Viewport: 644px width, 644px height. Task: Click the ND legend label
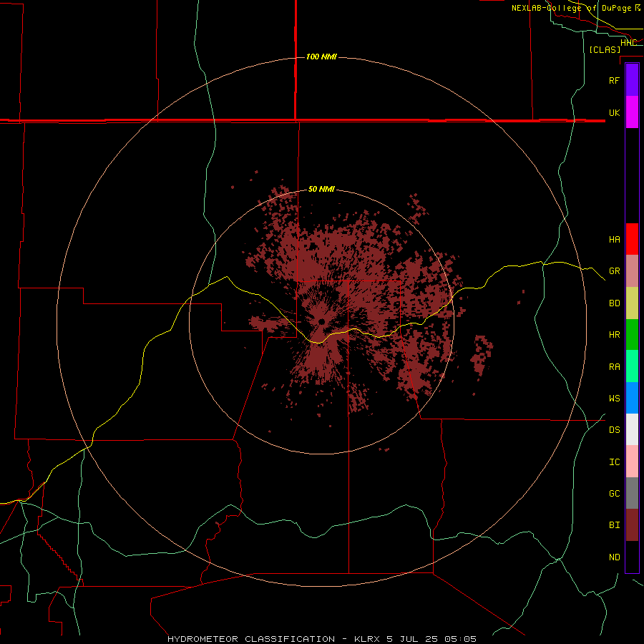[x=614, y=557]
